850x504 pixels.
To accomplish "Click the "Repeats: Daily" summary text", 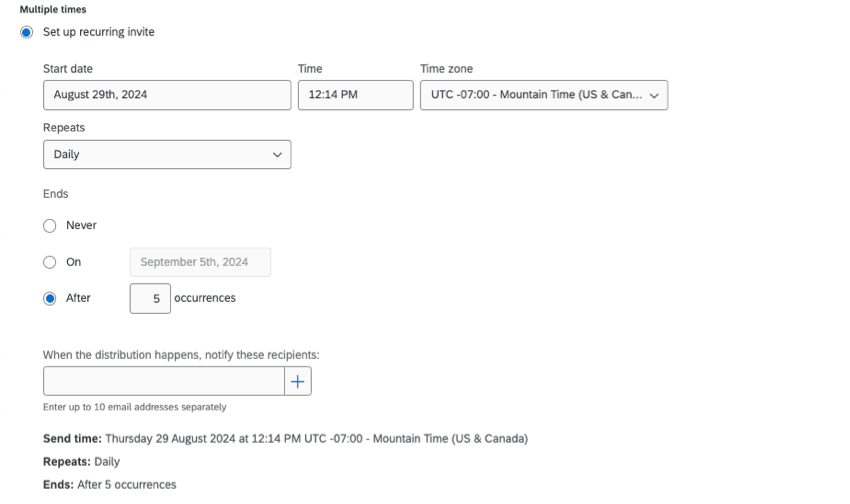I will coord(81,462).
